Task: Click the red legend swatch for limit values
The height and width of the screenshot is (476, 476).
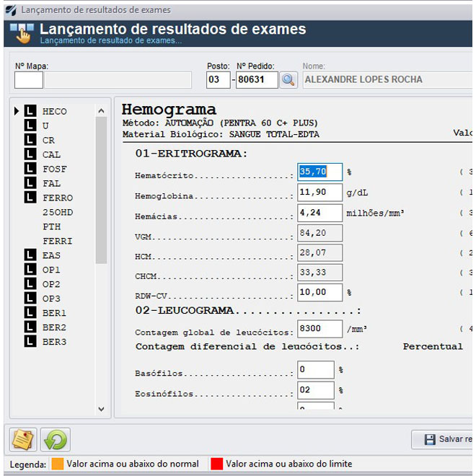Action: tap(217, 464)
